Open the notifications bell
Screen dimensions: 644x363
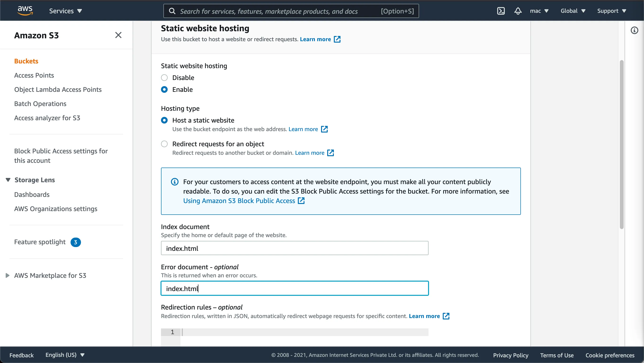[x=518, y=11]
